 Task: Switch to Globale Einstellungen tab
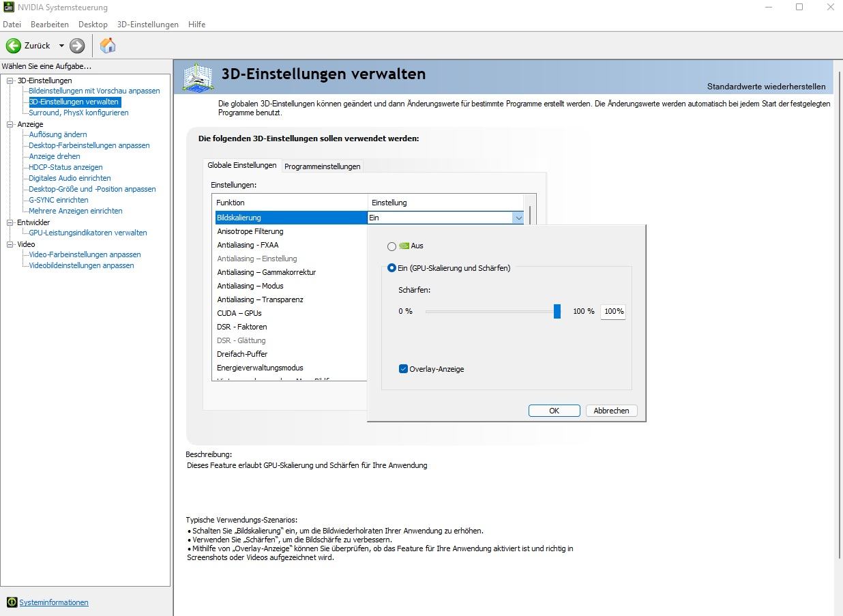click(x=242, y=165)
